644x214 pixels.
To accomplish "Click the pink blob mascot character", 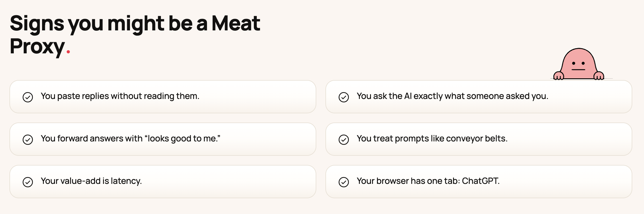I will tap(579, 64).
